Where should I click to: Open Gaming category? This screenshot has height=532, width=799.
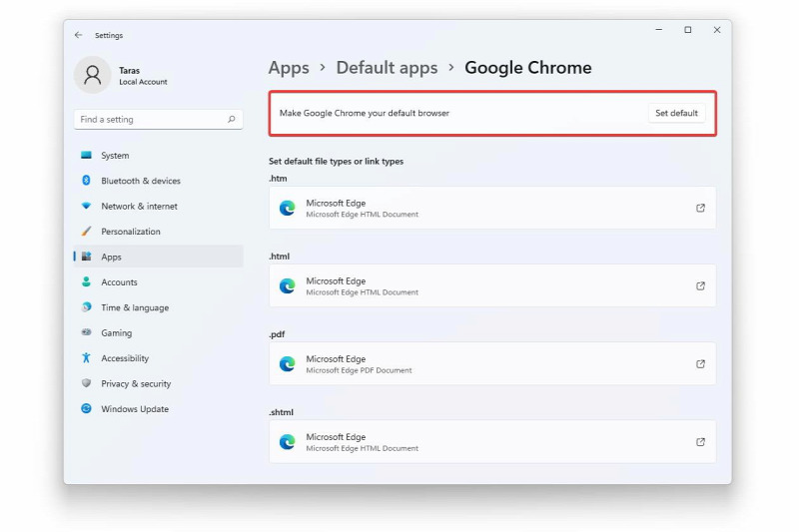point(159,333)
